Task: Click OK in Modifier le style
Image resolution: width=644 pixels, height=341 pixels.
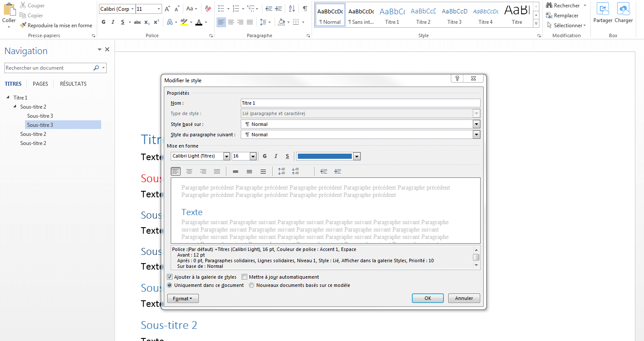Action: 428,298
